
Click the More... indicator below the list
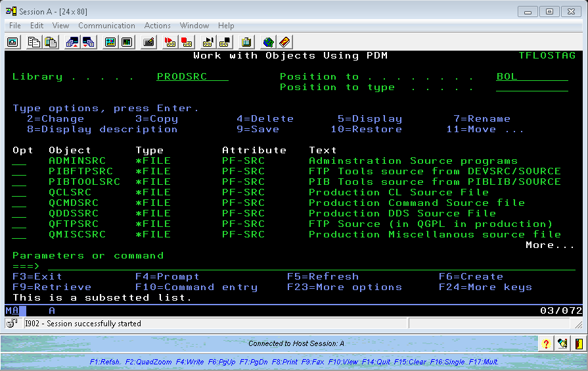550,245
